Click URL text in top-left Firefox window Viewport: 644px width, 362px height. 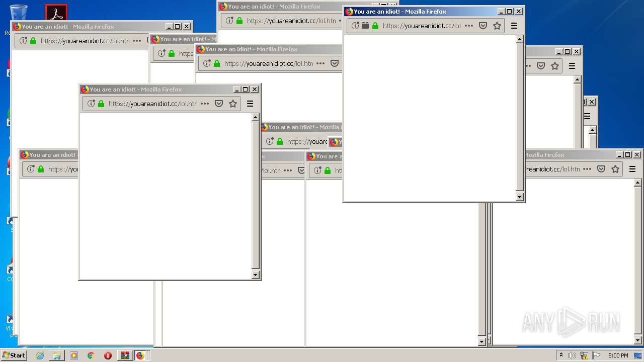85,41
